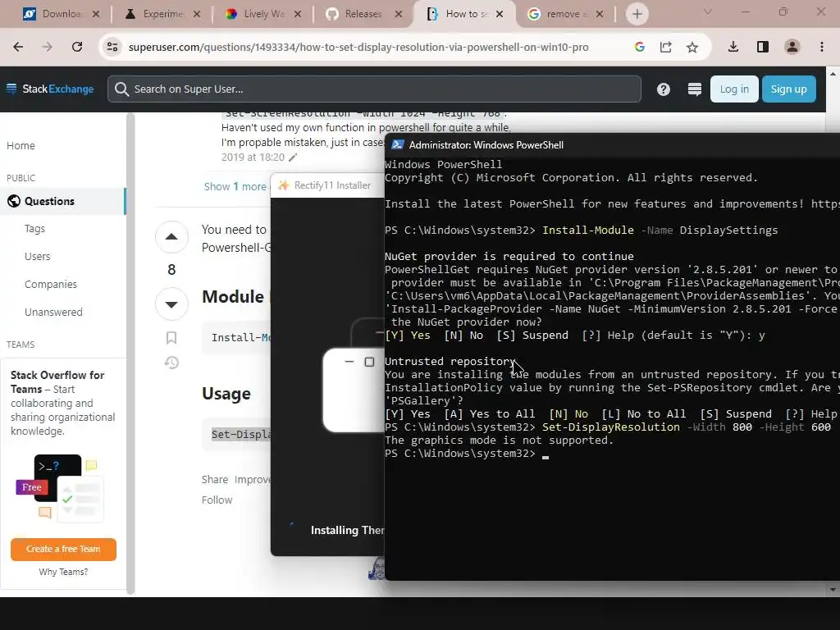The width and height of the screenshot is (840, 630).
Task: Open Home in the left sidebar
Action: tap(21, 146)
